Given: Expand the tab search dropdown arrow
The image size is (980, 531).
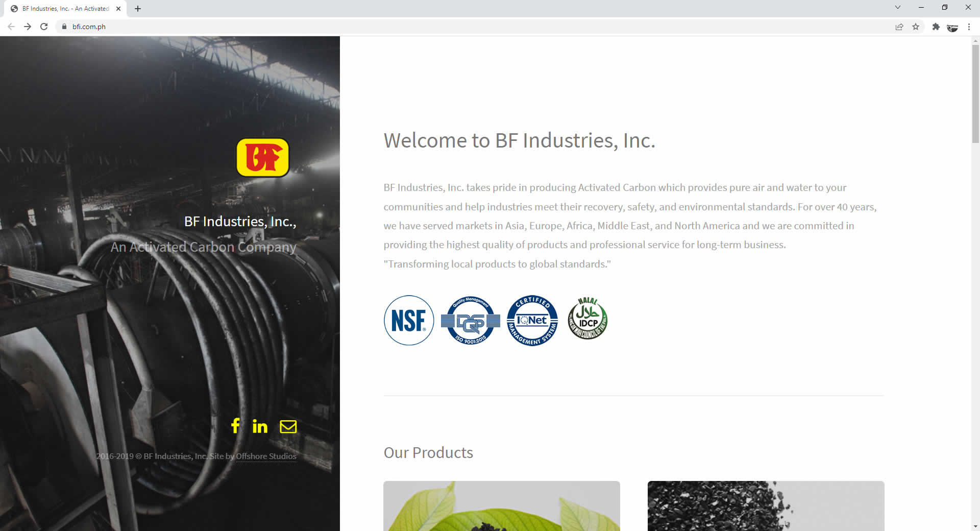Looking at the screenshot, I should click(898, 7).
